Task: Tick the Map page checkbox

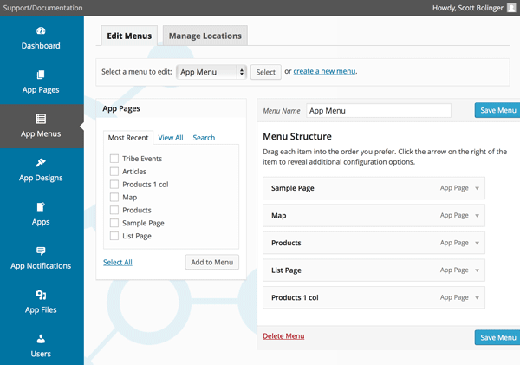Action: (114, 197)
